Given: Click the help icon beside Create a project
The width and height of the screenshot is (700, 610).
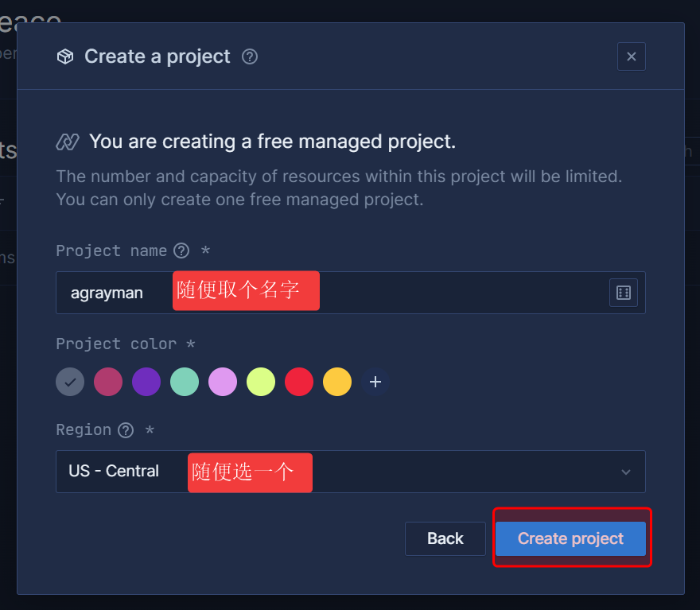Looking at the screenshot, I should 250,56.
